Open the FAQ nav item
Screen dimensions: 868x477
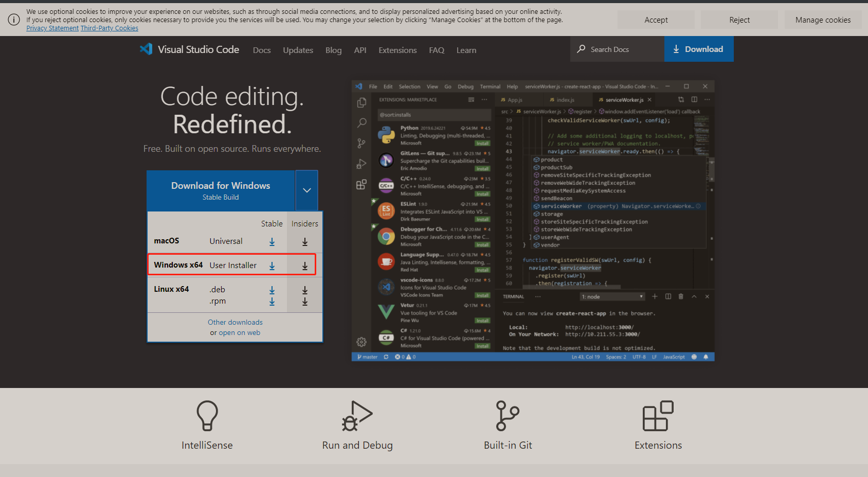(x=437, y=50)
